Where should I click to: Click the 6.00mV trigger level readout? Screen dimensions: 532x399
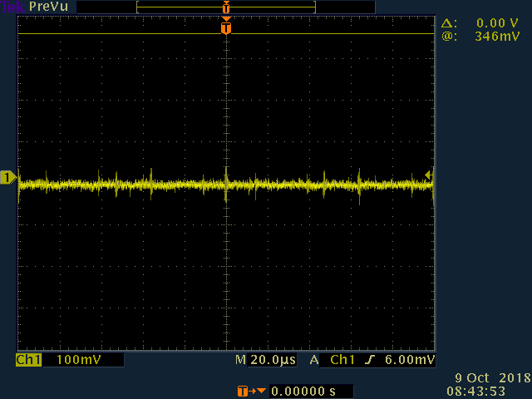(412, 360)
